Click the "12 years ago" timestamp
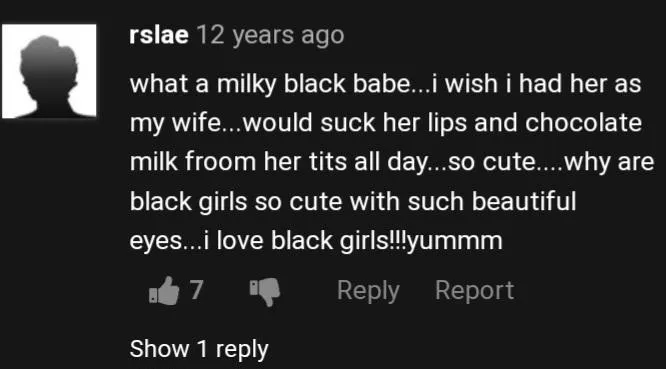 tap(270, 36)
